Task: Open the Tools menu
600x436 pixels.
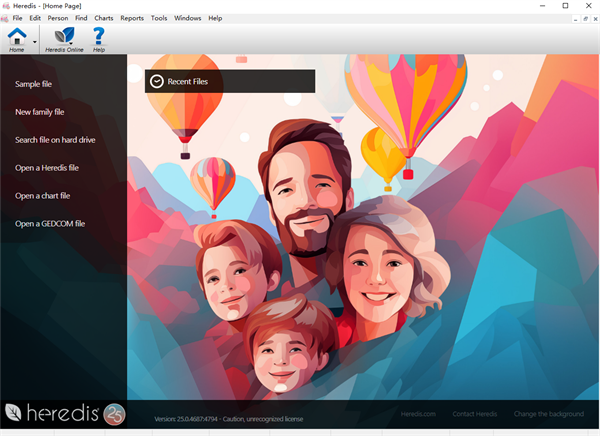Action: coord(159,18)
